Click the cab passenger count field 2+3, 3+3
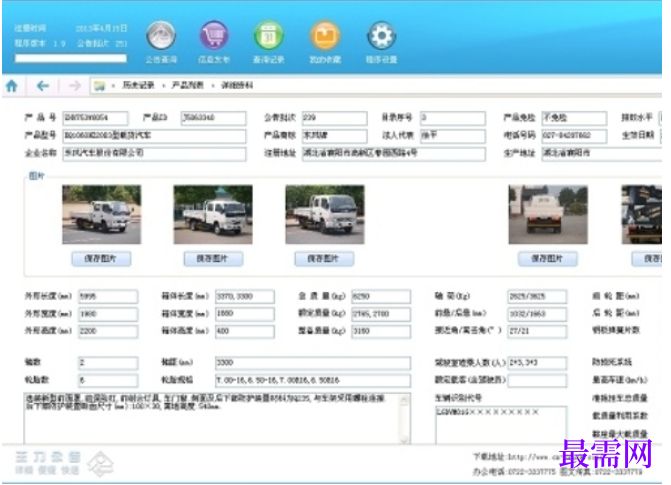 click(x=537, y=363)
